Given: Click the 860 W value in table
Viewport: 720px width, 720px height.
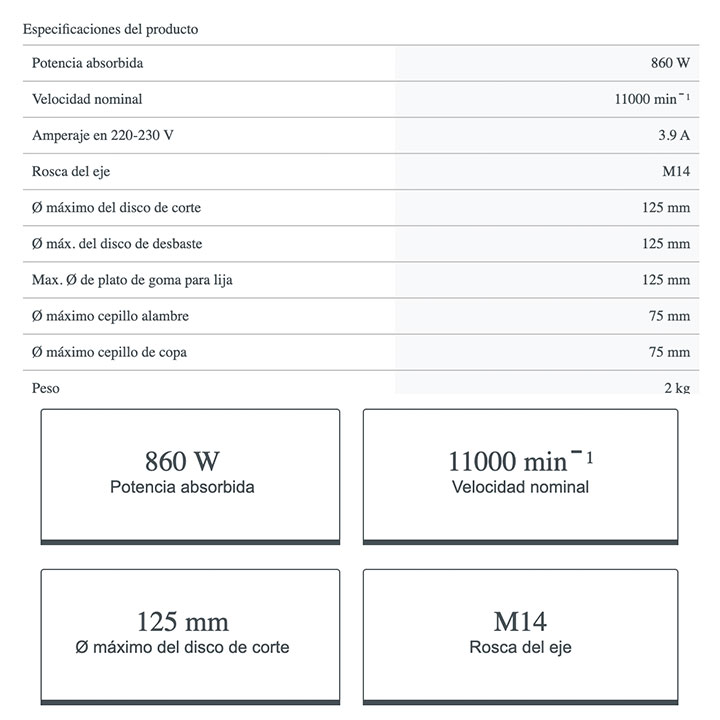Looking at the screenshot, I should 670,63.
